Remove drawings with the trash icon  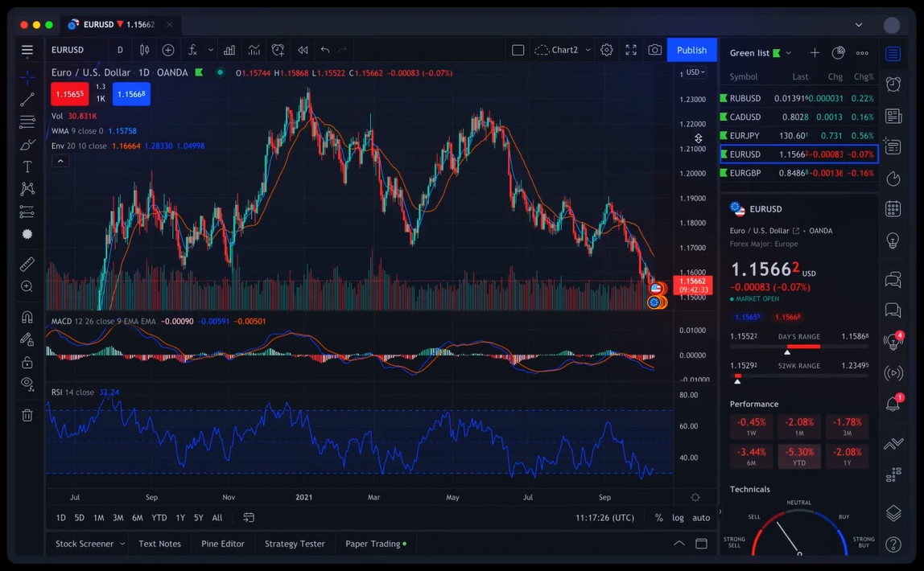[x=27, y=416]
